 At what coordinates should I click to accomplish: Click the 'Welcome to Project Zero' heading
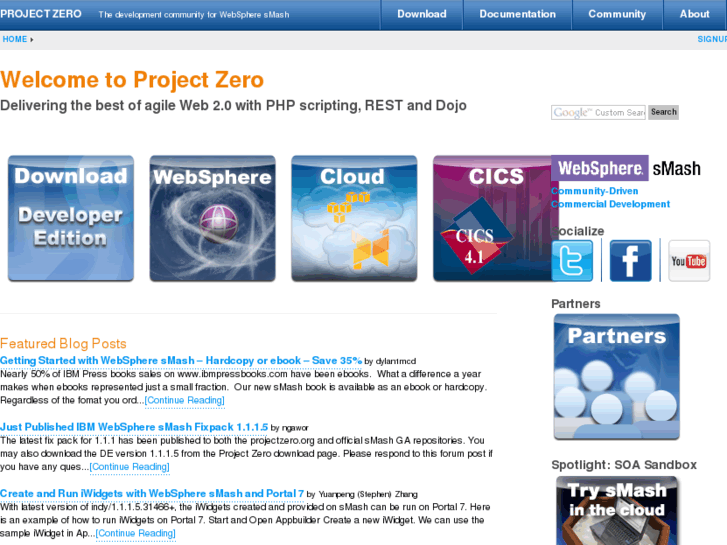[132, 80]
